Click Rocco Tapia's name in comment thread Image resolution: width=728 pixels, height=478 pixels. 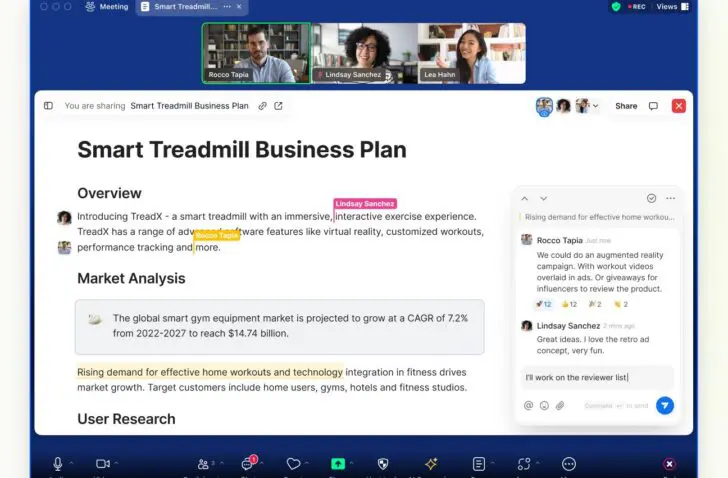(x=559, y=240)
